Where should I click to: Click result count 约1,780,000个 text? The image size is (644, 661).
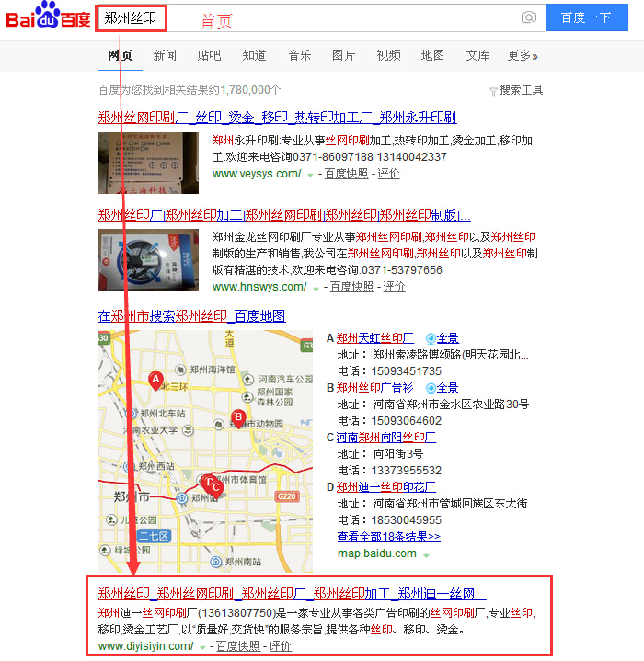pyautogui.click(x=246, y=90)
